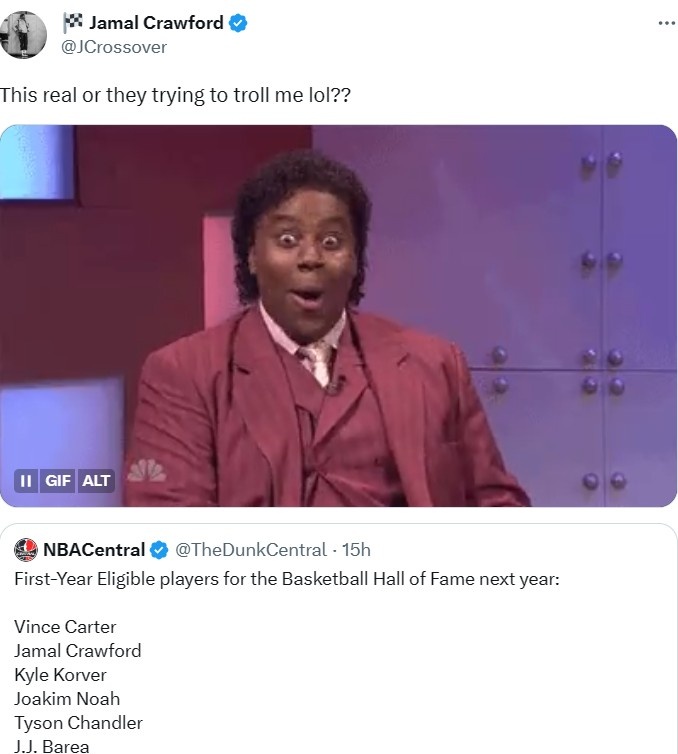The height and width of the screenshot is (754, 678).
Task: Click the GIF label badge
Action: pyautogui.click(x=58, y=480)
